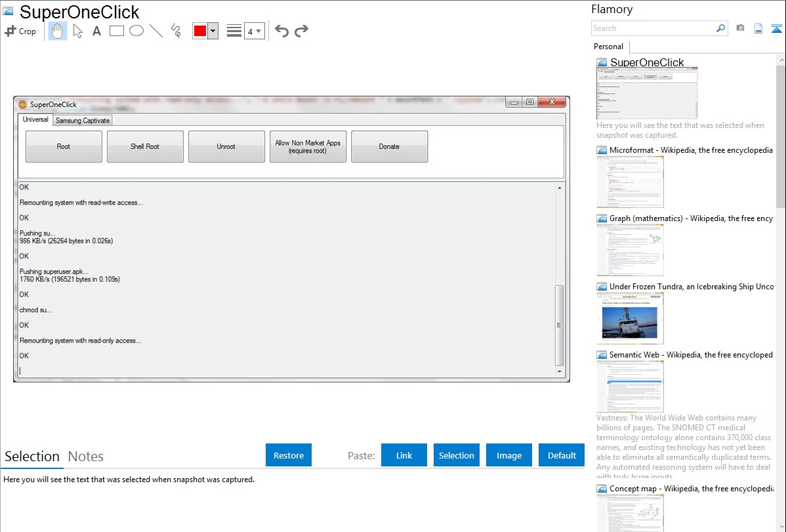Click the camera capture icon
This screenshot has width=786, height=532.
tap(740, 28)
